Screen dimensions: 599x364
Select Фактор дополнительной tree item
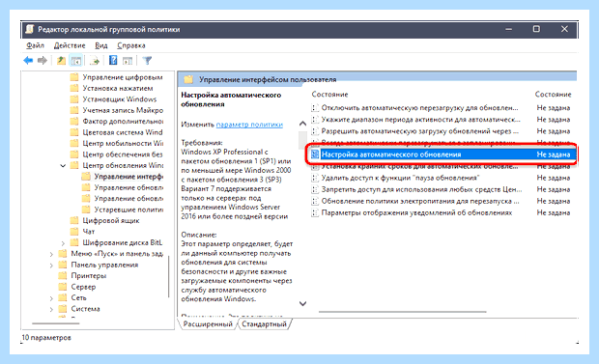[x=123, y=122]
